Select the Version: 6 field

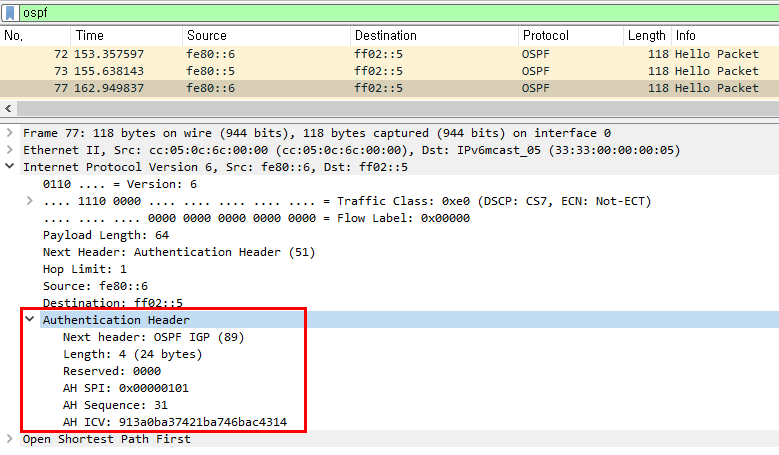click(x=120, y=184)
